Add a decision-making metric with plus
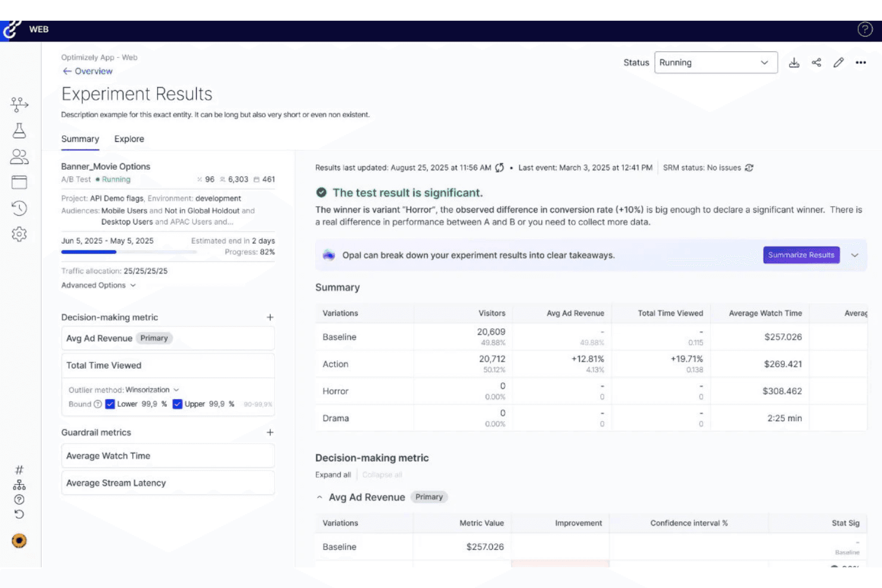Screen dimensions: 882x588 (270, 318)
